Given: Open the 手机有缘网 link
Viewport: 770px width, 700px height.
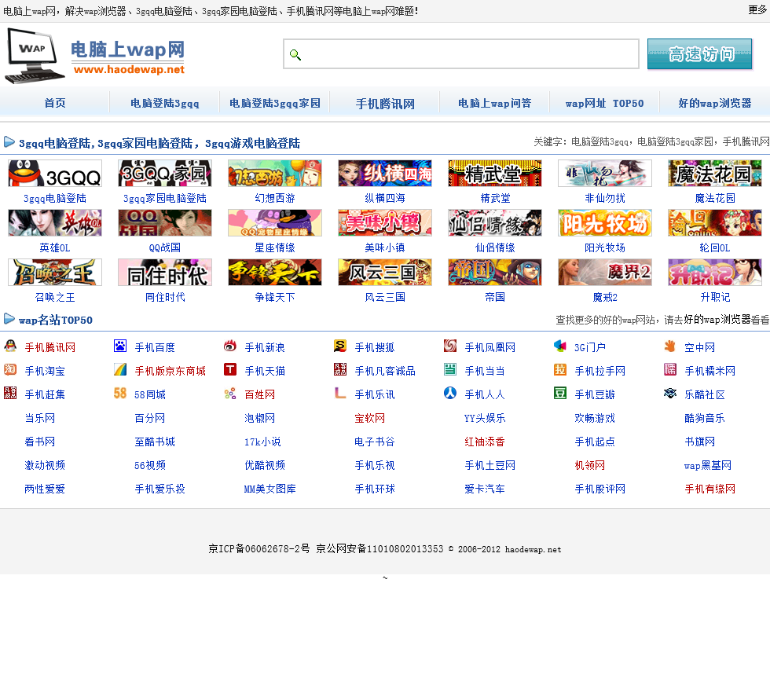Looking at the screenshot, I should [x=710, y=489].
